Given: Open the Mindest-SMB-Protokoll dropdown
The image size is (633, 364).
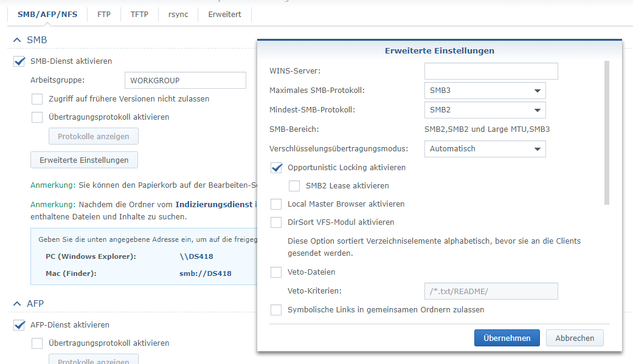Looking at the screenshot, I should pyautogui.click(x=485, y=110).
